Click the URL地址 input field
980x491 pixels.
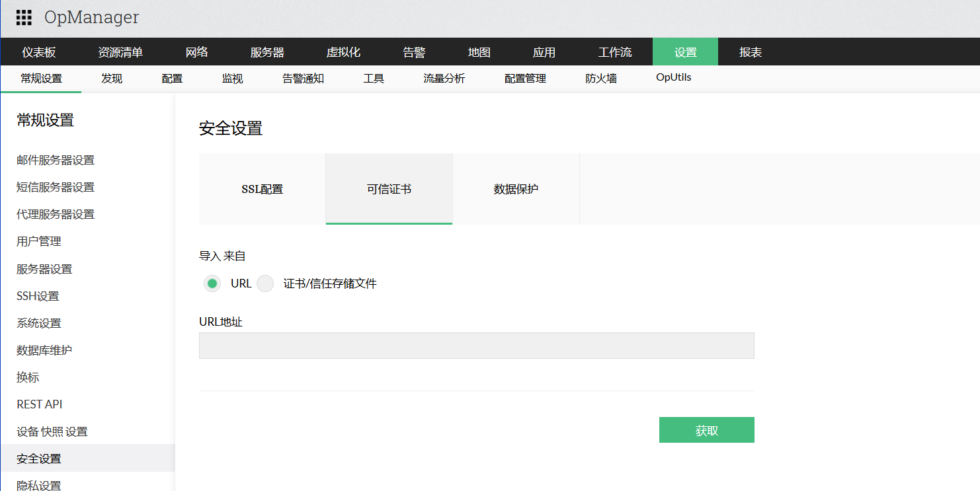click(x=476, y=345)
